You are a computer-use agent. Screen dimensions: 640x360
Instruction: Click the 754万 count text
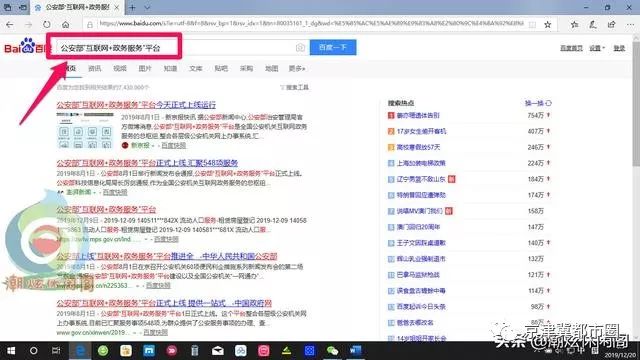tap(536, 116)
